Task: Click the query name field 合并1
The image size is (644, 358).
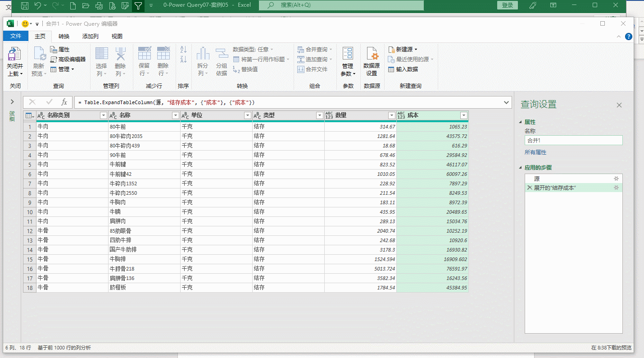Action: pos(573,140)
